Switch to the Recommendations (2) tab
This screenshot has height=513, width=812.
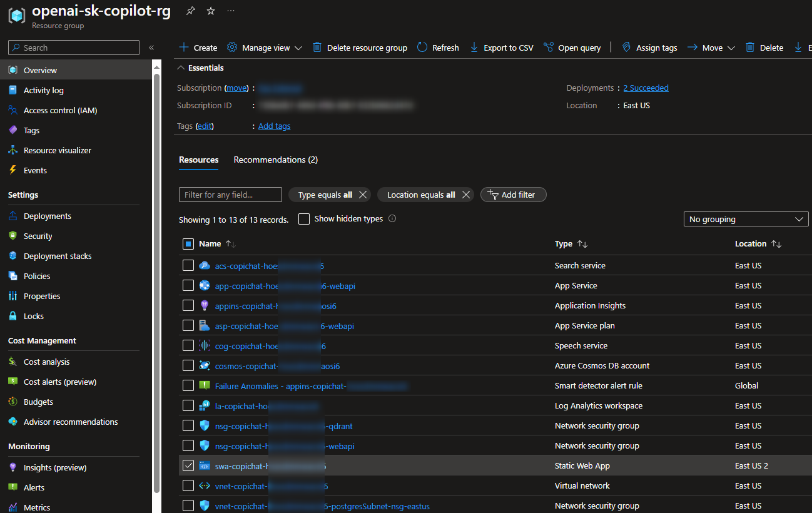point(275,160)
